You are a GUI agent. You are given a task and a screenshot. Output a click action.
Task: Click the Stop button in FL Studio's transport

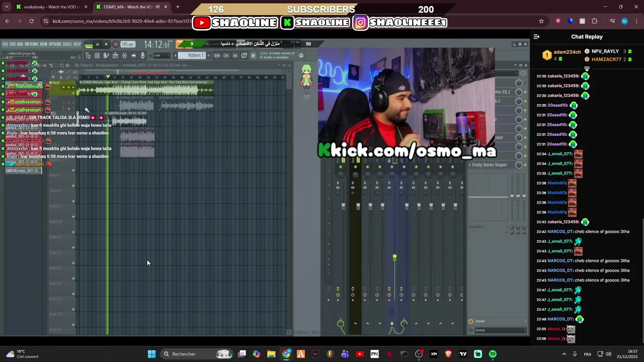point(106,44)
